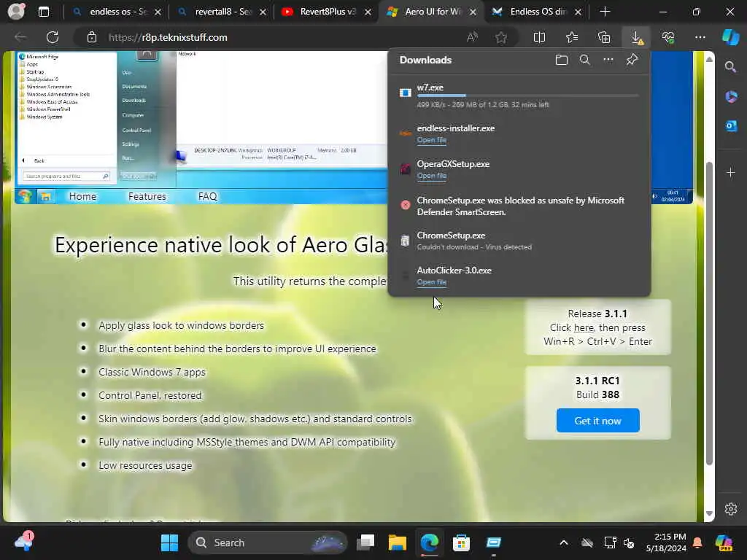
Task: Close the Revert8Plus YouTube tab
Action: click(368, 12)
